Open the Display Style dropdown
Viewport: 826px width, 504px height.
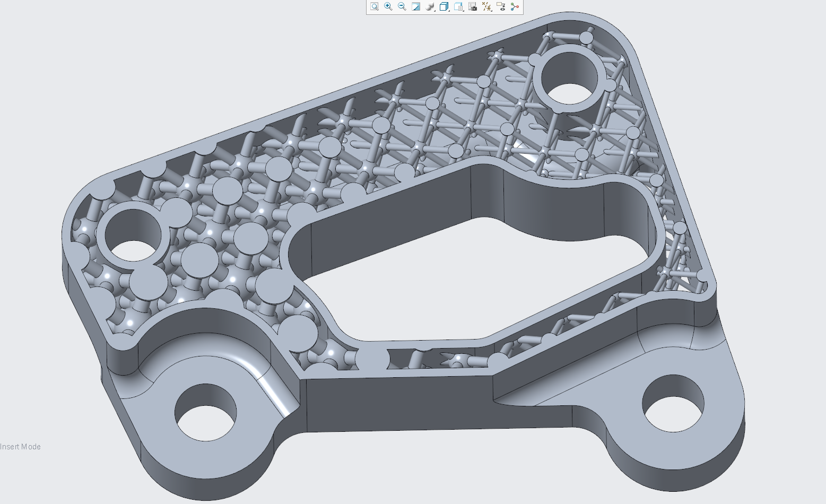(430, 7)
